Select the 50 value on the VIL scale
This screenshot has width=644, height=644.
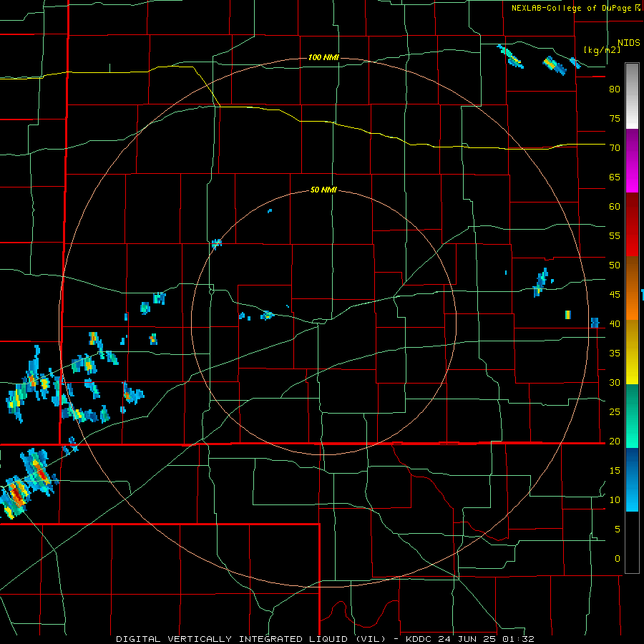[615, 265]
